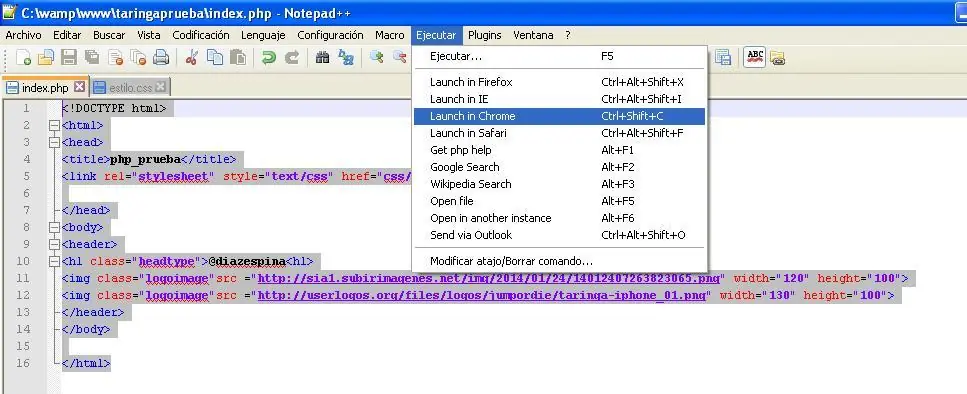Click the Replace toolbar icon
Image resolution: width=967 pixels, height=394 pixels.
click(x=346, y=58)
